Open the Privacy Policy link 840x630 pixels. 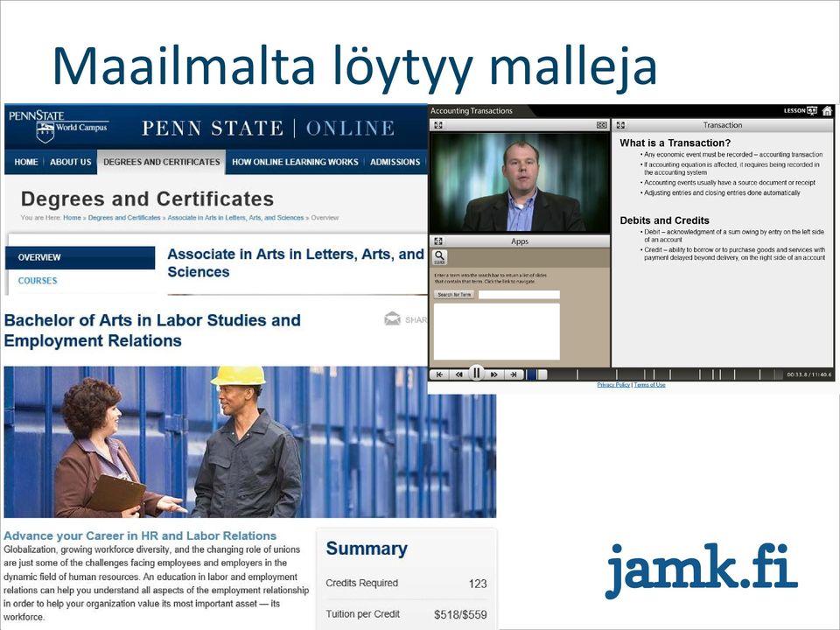(613, 385)
